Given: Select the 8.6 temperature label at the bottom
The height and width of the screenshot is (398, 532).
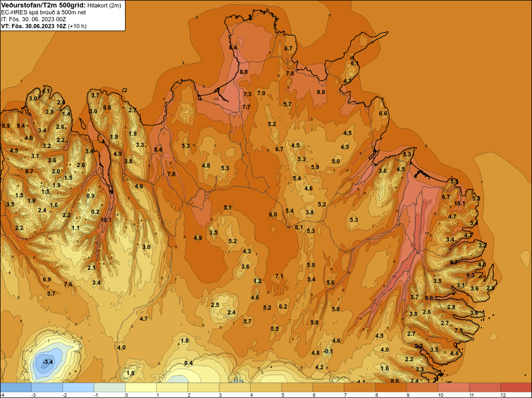Looking at the screenshot, I should click(x=395, y=380).
